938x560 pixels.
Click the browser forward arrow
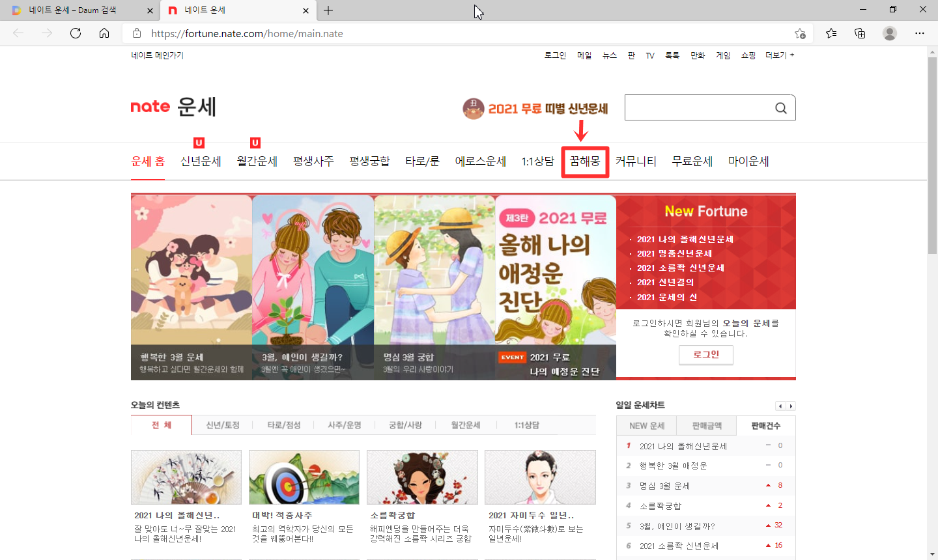pos(47,33)
